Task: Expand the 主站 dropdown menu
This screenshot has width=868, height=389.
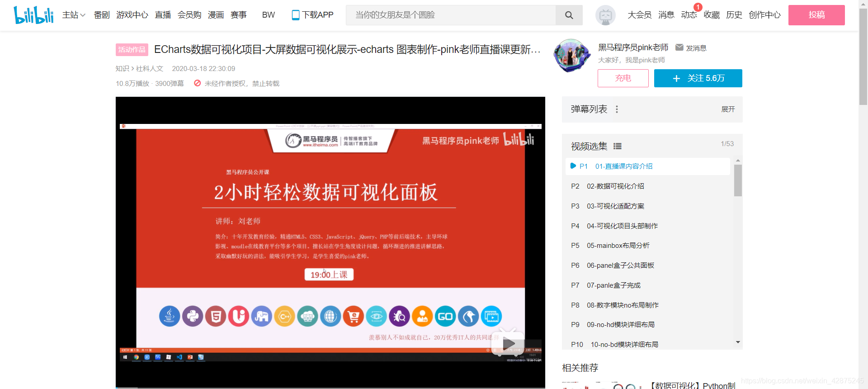Action: click(x=74, y=15)
